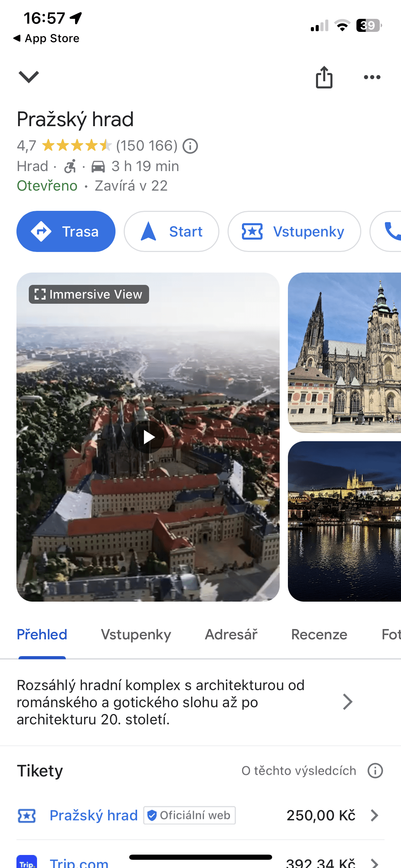Open the cathedral daytime photo
The width and height of the screenshot is (401, 868).
click(x=344, y=352)
